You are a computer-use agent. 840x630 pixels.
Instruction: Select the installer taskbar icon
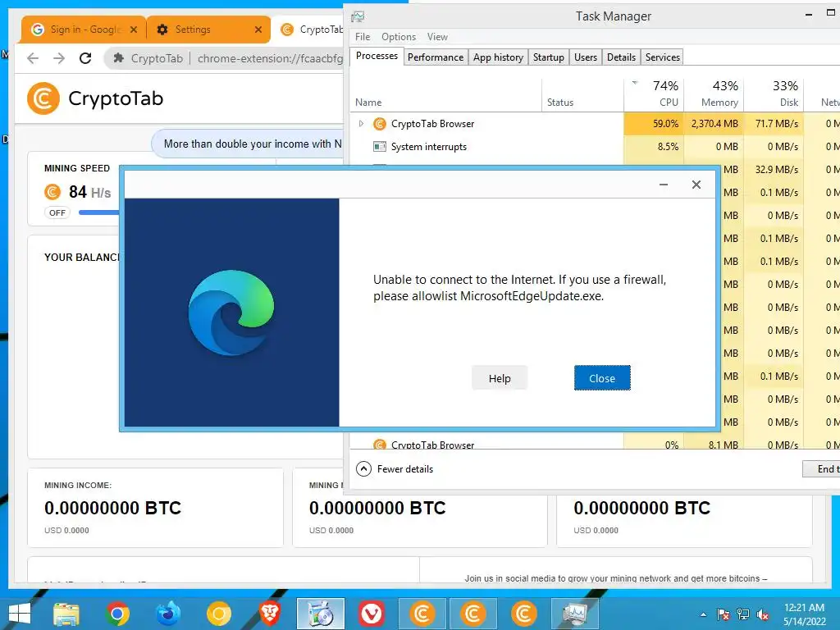321,614
